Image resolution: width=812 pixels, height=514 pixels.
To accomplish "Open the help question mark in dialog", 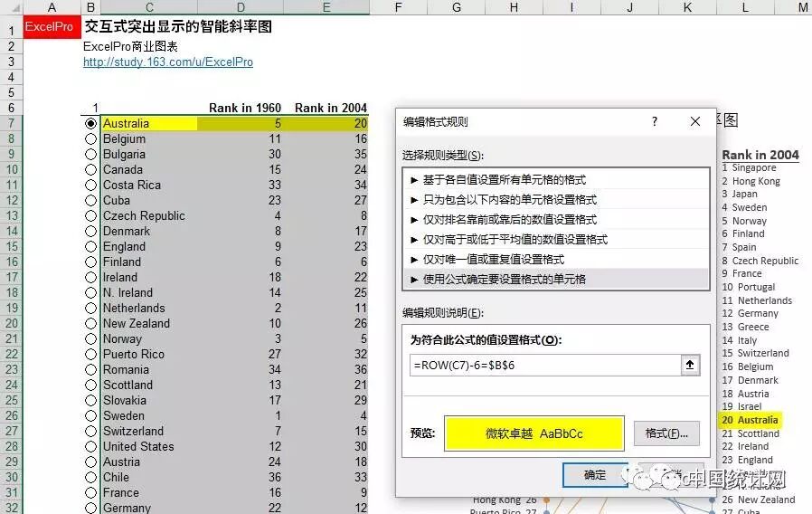I will coord(655,121).
